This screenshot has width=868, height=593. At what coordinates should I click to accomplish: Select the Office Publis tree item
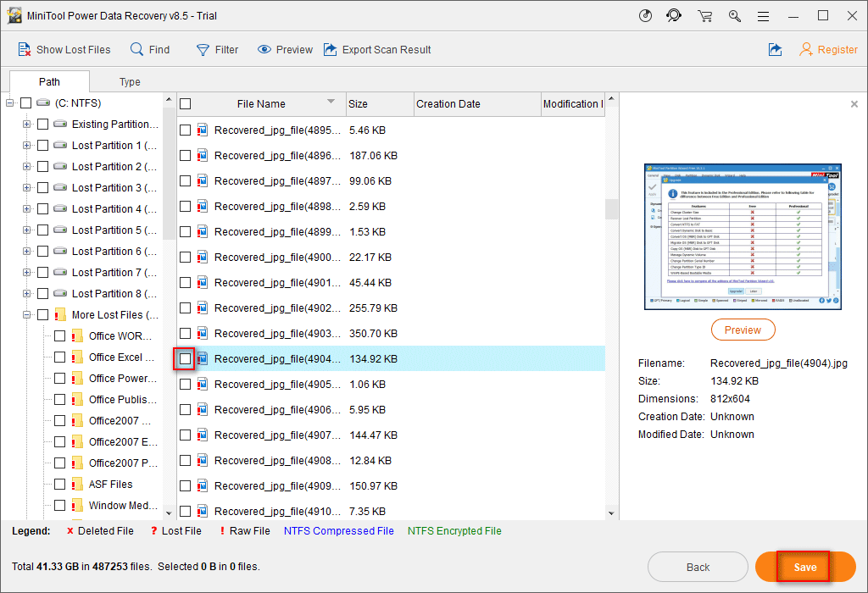tap(123, 399)
